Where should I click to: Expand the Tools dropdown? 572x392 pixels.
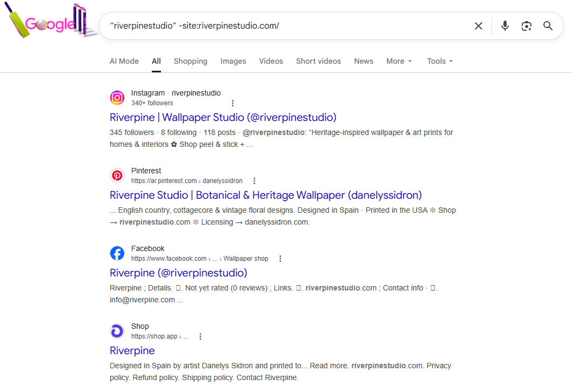click(440, 61)
